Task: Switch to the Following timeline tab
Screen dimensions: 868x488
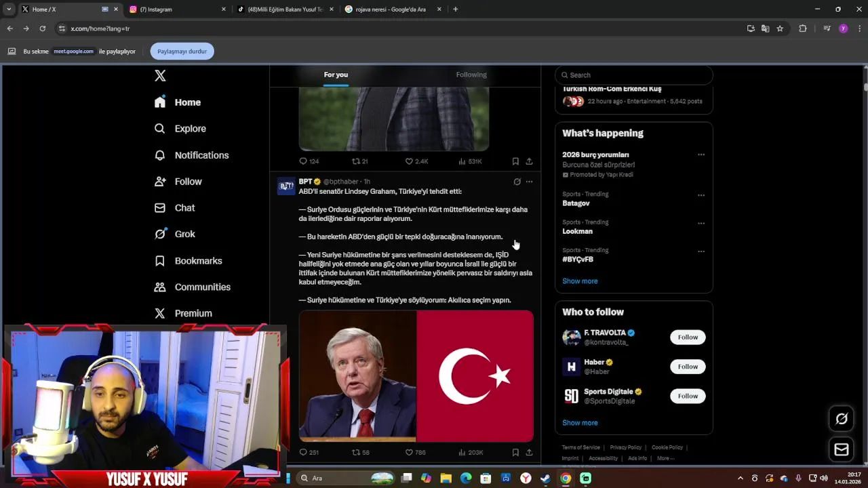Action: [x=471, y=75]
